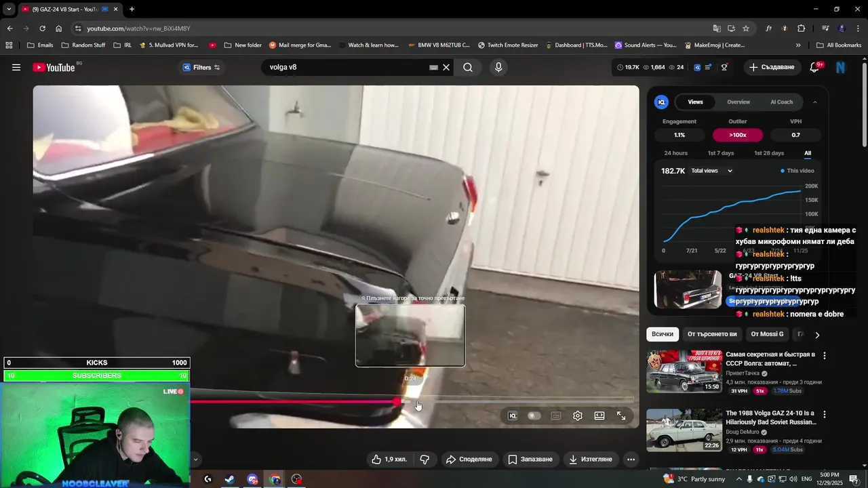868x488 pixels.
Task: Start voice search with the microphone
Action: coord(498,67)
